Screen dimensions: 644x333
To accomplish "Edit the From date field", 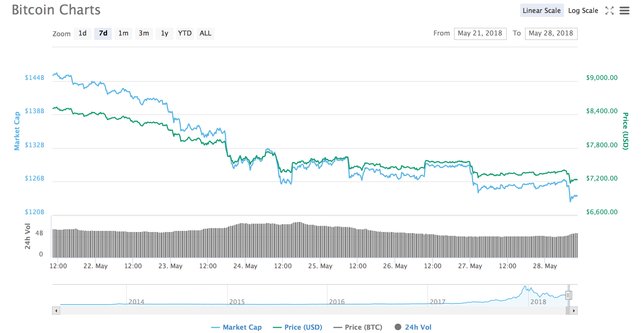I will pyautogui.click(x=480, y=33).
